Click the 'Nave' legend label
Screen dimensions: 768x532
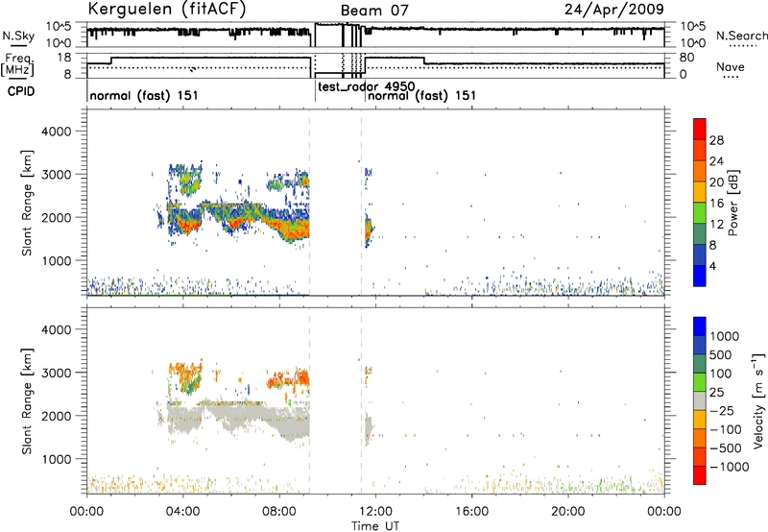point(730,67)
